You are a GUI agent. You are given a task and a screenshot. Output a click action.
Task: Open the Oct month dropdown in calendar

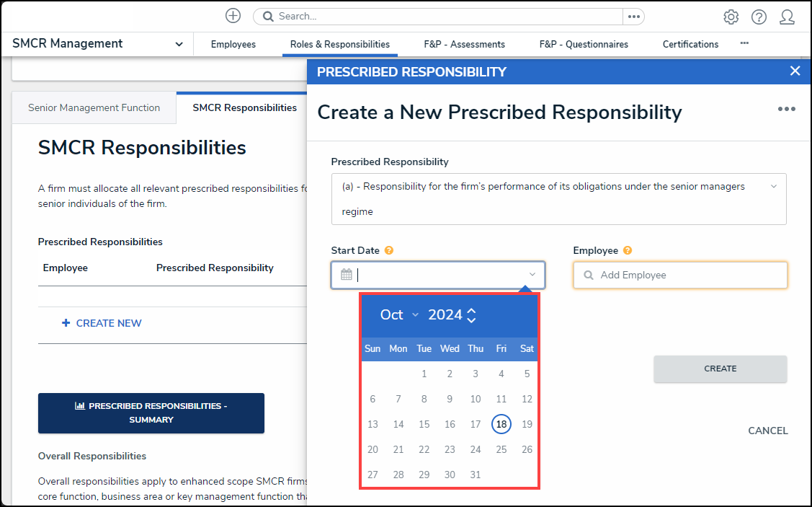click(399, 314)
